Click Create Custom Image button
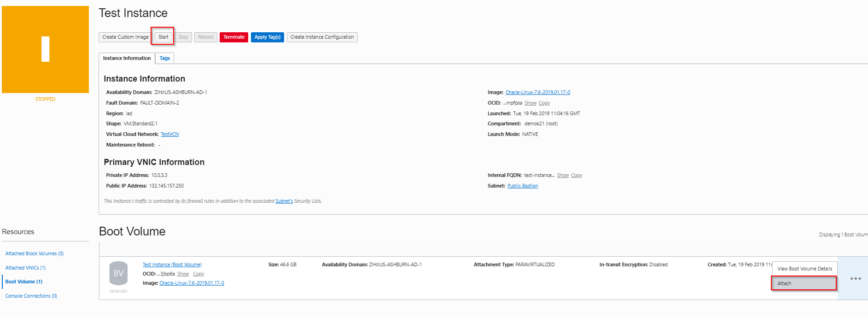 click(125, 37)
